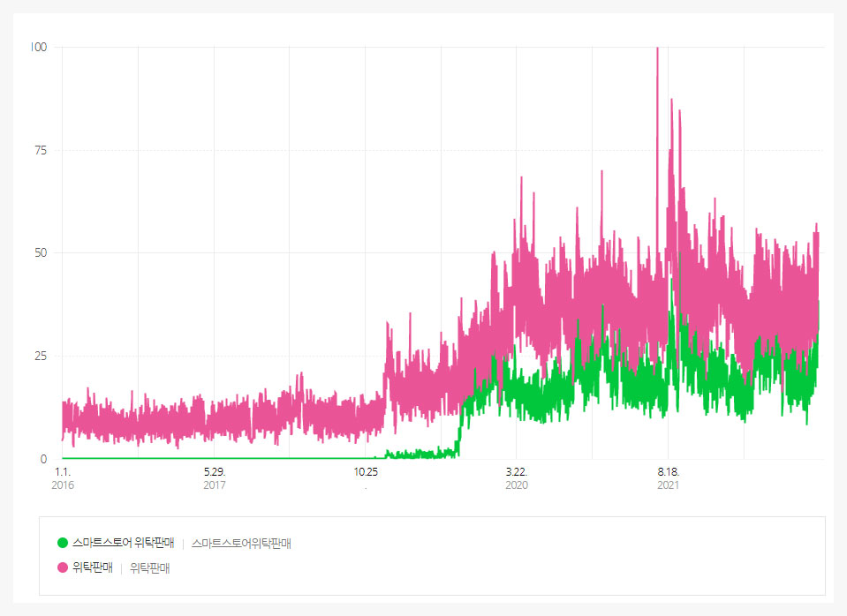The image size is (847, 616).
Task: Select the 8.18. date marker on x-axis
Action: point(669,472)
